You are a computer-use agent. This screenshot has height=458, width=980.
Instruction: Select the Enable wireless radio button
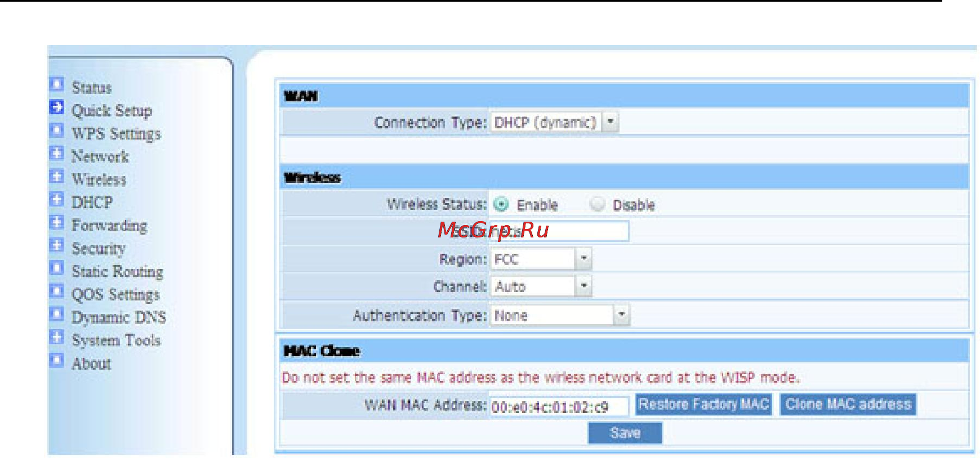coord(501,204)
